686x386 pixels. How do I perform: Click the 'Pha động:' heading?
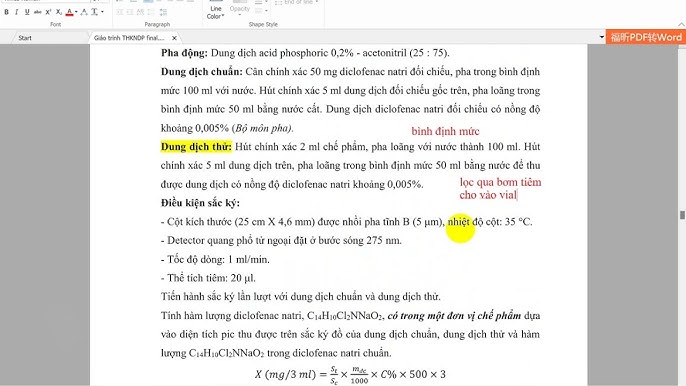[184, 53]
